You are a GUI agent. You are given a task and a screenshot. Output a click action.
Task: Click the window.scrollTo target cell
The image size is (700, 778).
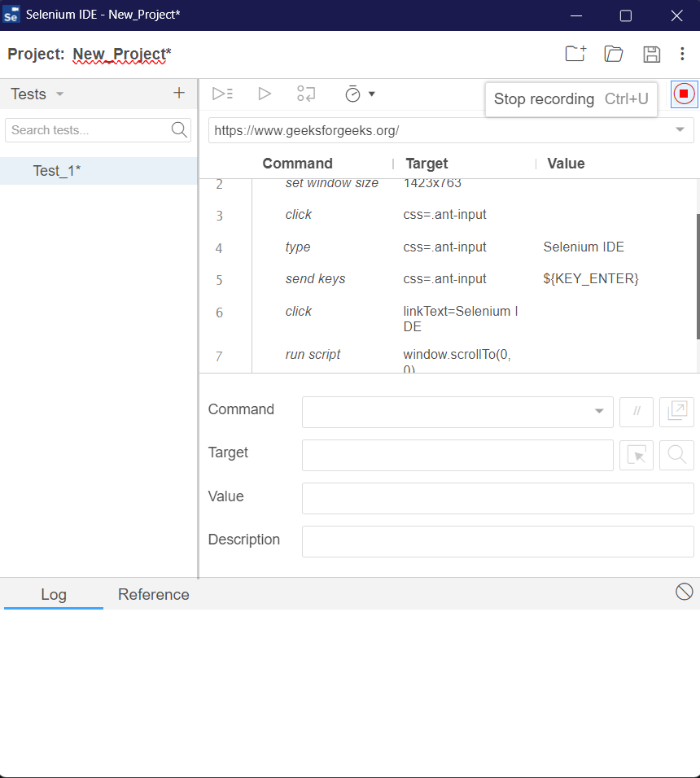457,361
